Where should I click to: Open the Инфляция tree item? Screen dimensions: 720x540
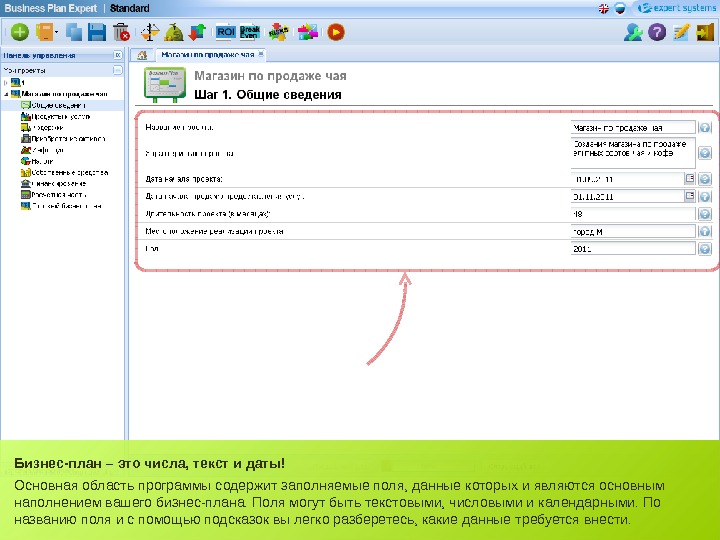(42, 150)
